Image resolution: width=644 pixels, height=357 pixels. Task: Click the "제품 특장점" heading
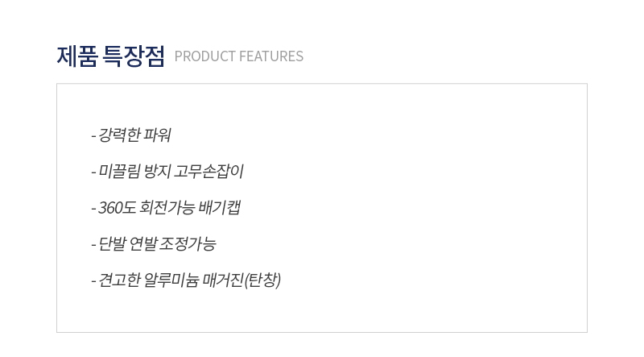110,56
